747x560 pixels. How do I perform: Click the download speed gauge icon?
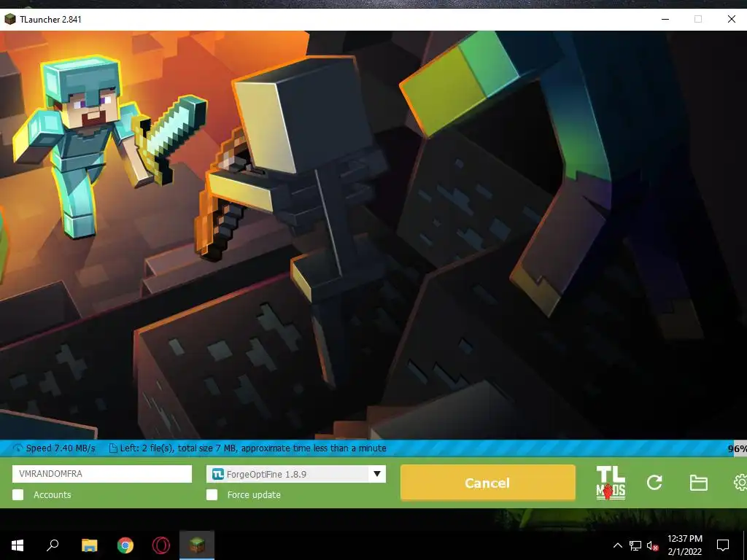coord(18,448)
